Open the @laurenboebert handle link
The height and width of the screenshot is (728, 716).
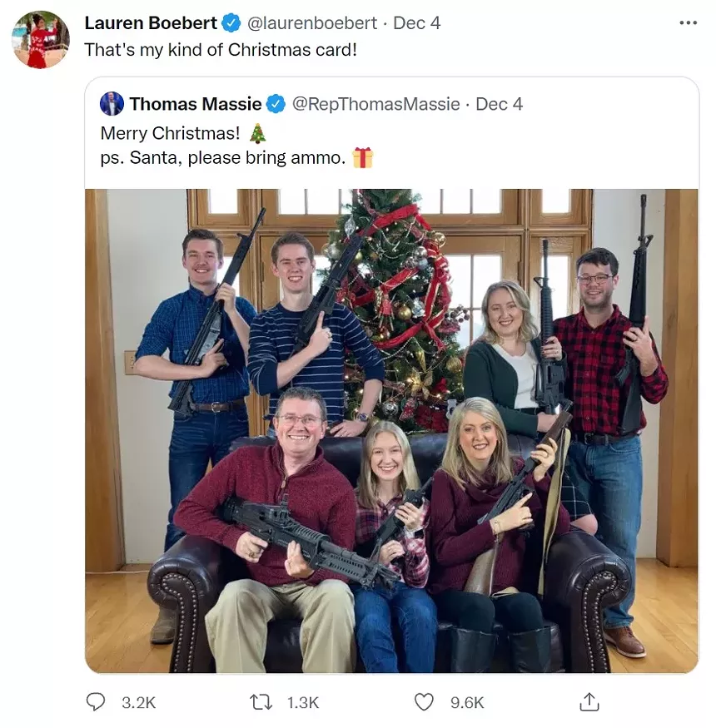[312, 22]
